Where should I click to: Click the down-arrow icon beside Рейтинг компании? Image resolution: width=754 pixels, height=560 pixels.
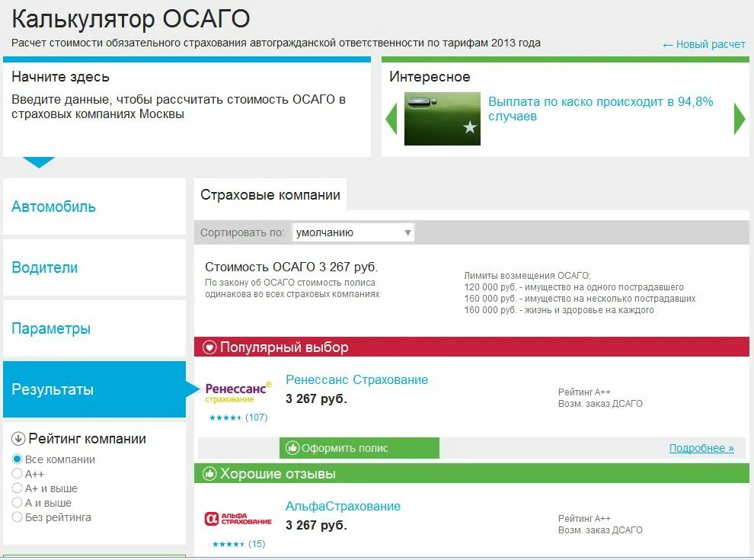point(17,438)
